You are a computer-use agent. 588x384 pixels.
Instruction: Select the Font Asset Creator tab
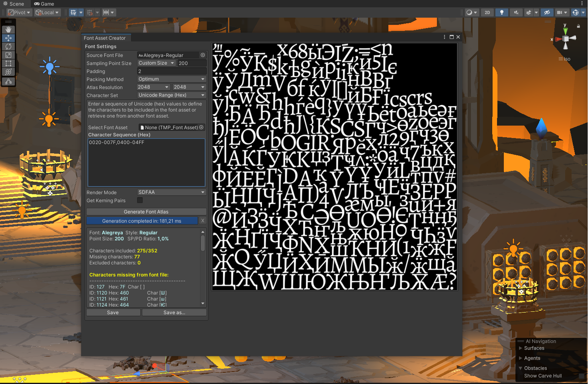click(105, 38)
